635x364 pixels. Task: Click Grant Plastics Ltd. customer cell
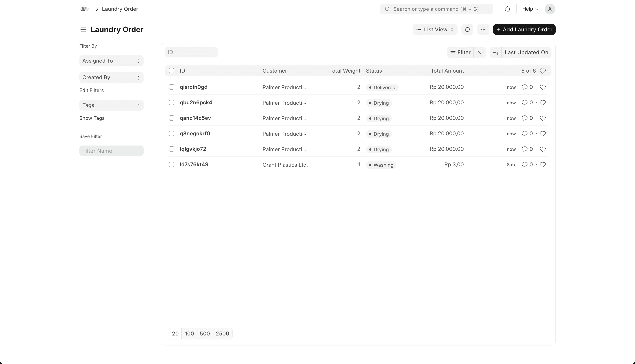coord(285,165)
